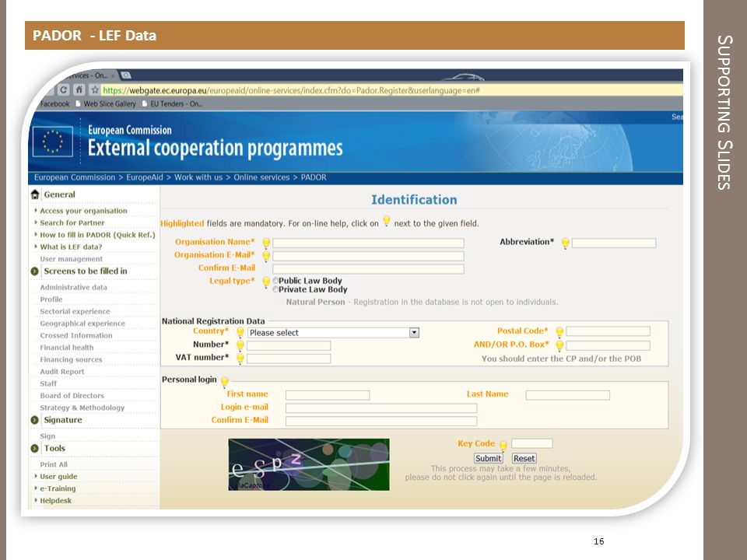Click Work with us in breadcrumb

coord(198,177)
